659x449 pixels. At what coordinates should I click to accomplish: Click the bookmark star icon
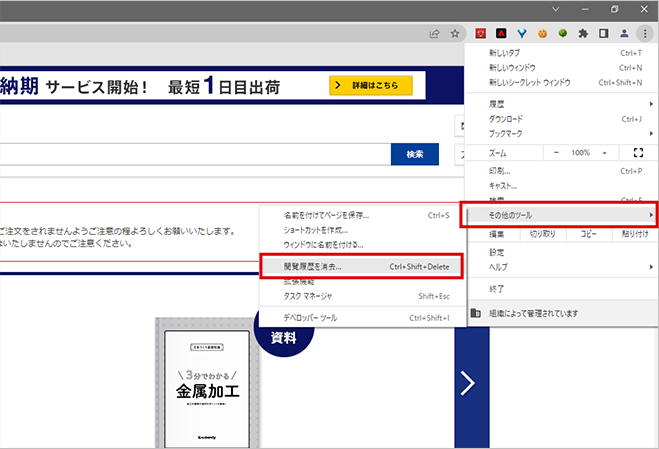point(455,33)
